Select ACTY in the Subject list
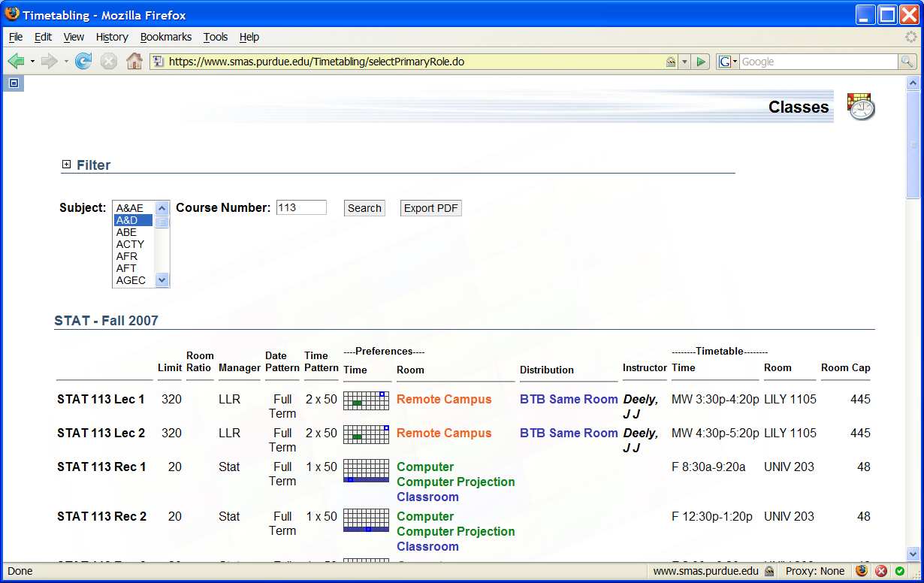Screen dimensions: 924x583 coord(134,244)
